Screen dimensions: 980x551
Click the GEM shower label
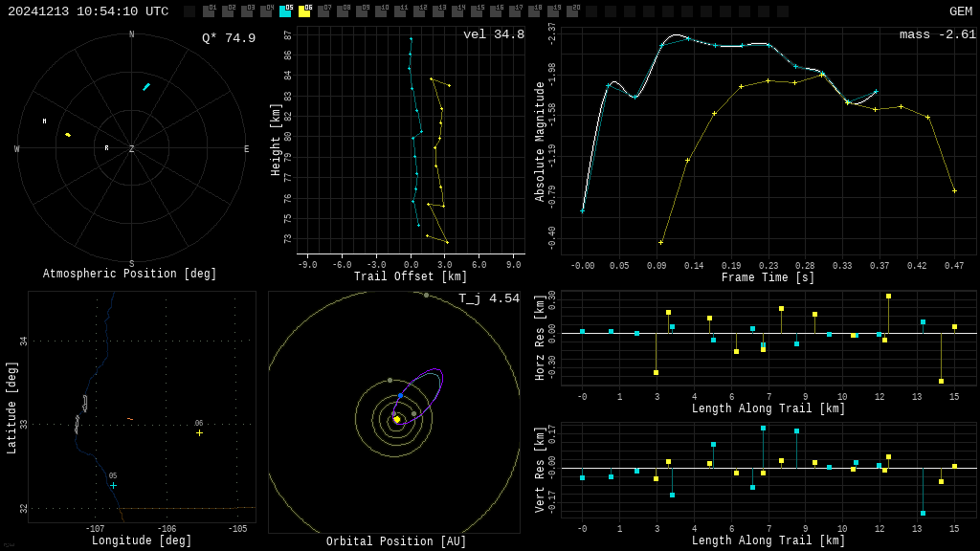[960, 11]
